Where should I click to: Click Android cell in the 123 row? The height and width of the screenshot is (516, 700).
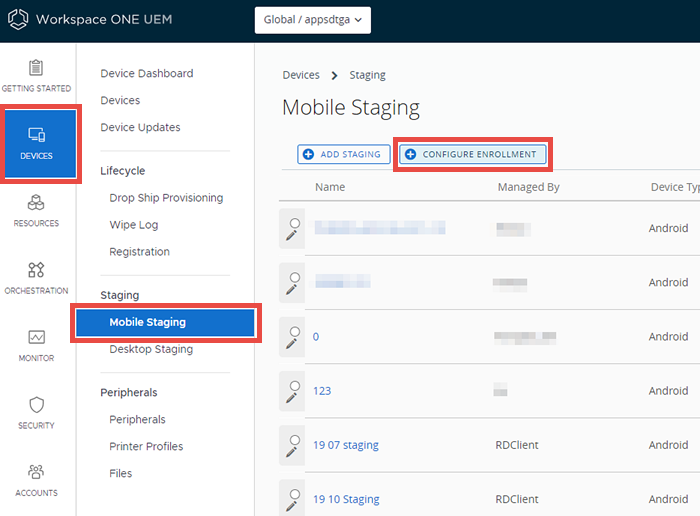point(668,391)
